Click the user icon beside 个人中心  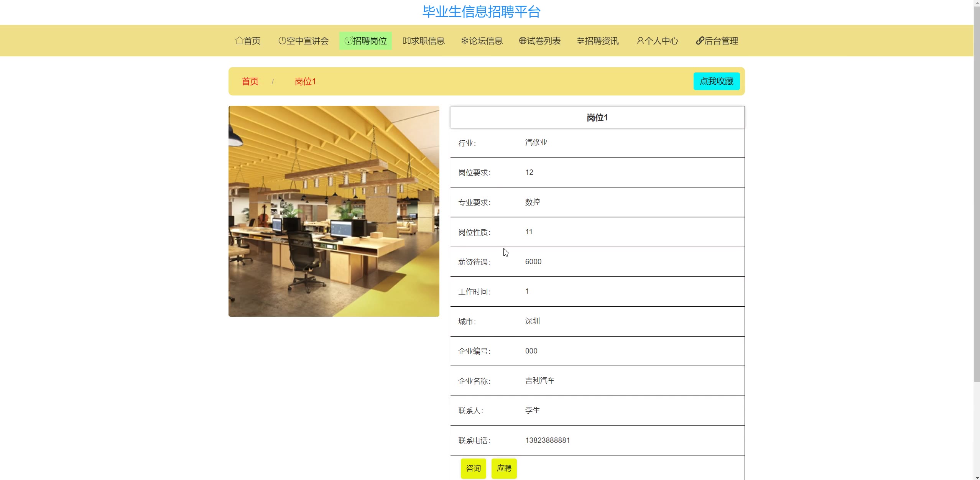tap(640, 41)
